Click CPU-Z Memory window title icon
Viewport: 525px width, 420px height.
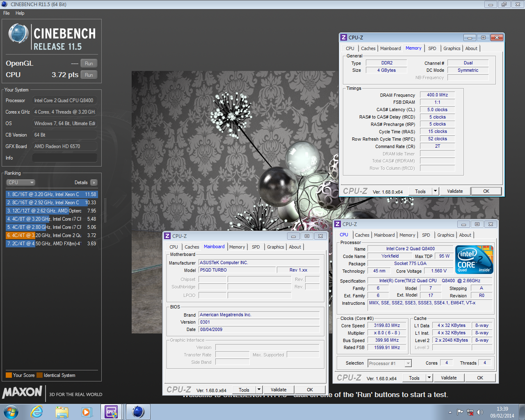(344, 37)
